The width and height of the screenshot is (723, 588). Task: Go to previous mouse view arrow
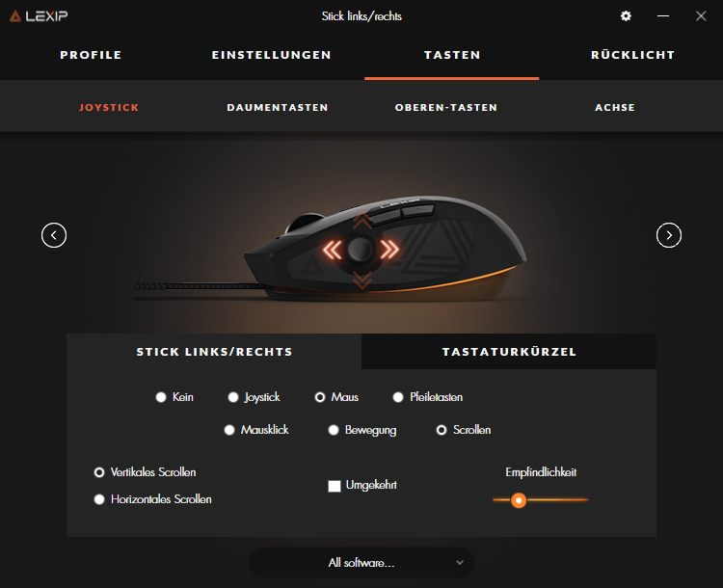click(54, 235)
